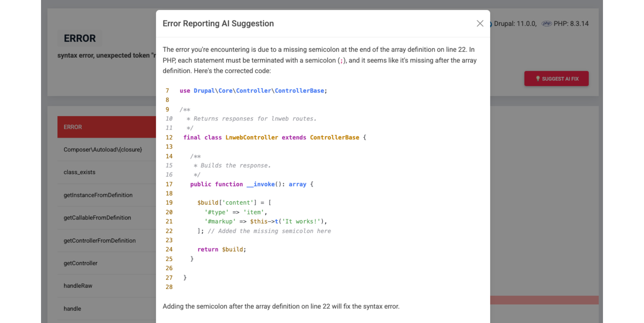Click the LnwebController class name in the code
This screenshot has width=644, height=323.
252,137
